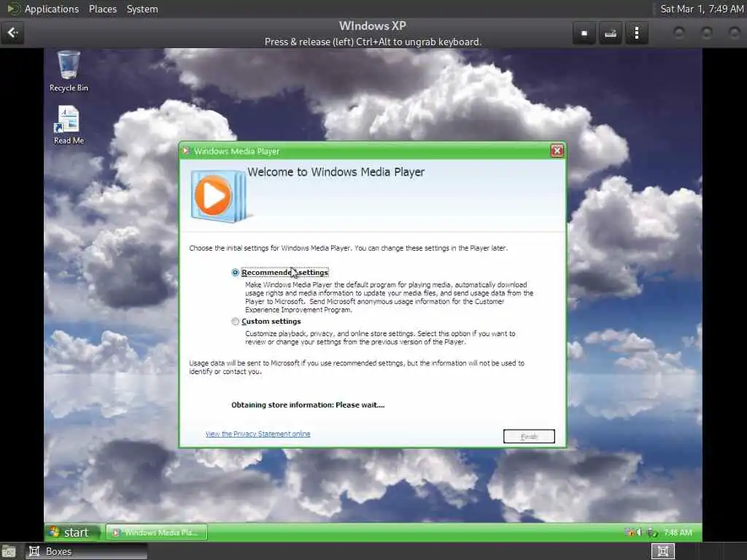Select the Custom settings radio button
The height and width of the screenshot is (560, 747).
(x=236, y=322)
